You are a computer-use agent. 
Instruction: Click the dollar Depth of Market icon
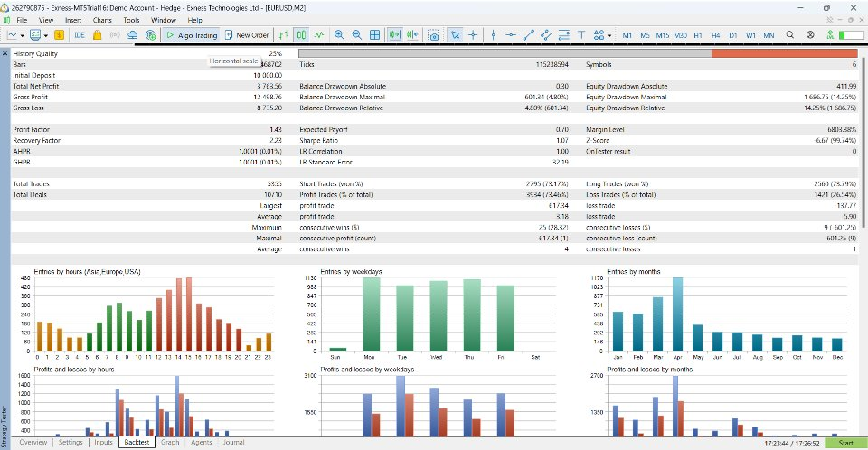[x=60, y=35]
